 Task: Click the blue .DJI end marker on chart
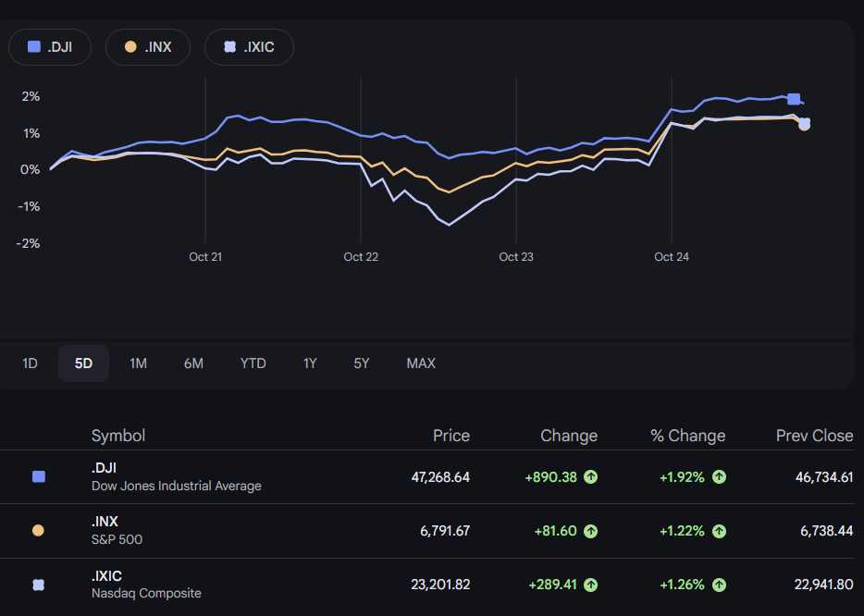(794, 99)
